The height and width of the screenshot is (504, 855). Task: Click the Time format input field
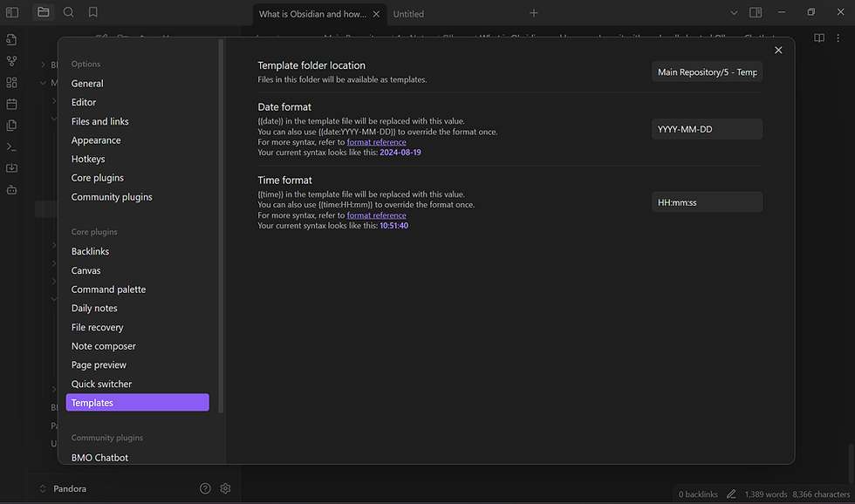coord(708,202)
